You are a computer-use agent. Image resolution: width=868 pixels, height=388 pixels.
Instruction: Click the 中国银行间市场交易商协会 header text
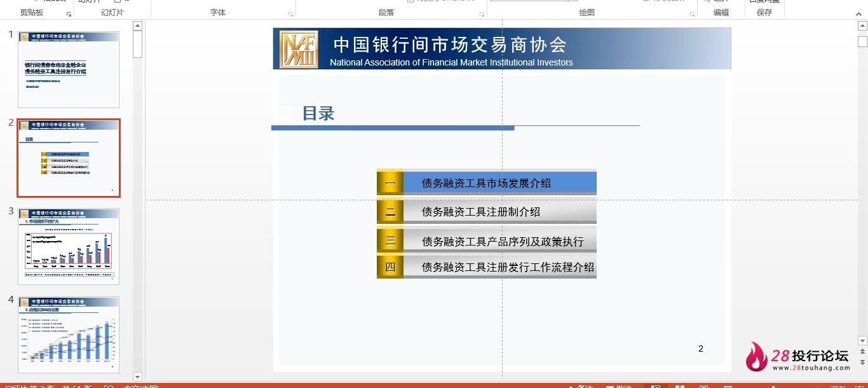tap(450, 45)
